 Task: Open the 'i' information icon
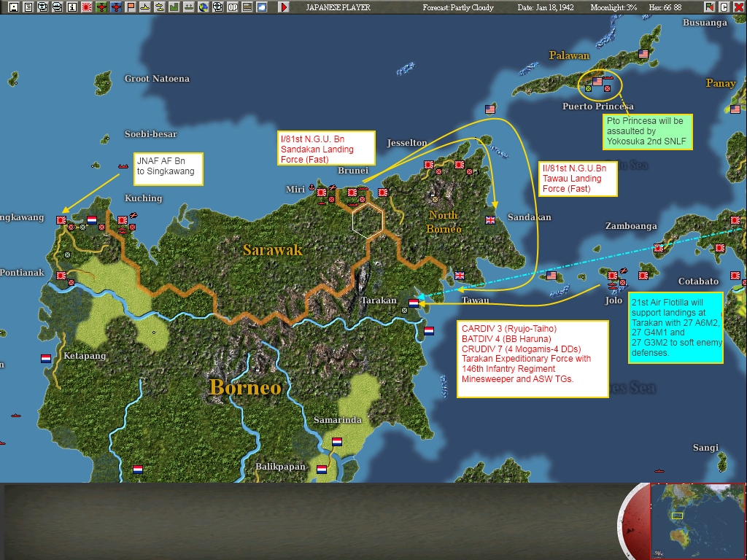[x=72, y=7]
